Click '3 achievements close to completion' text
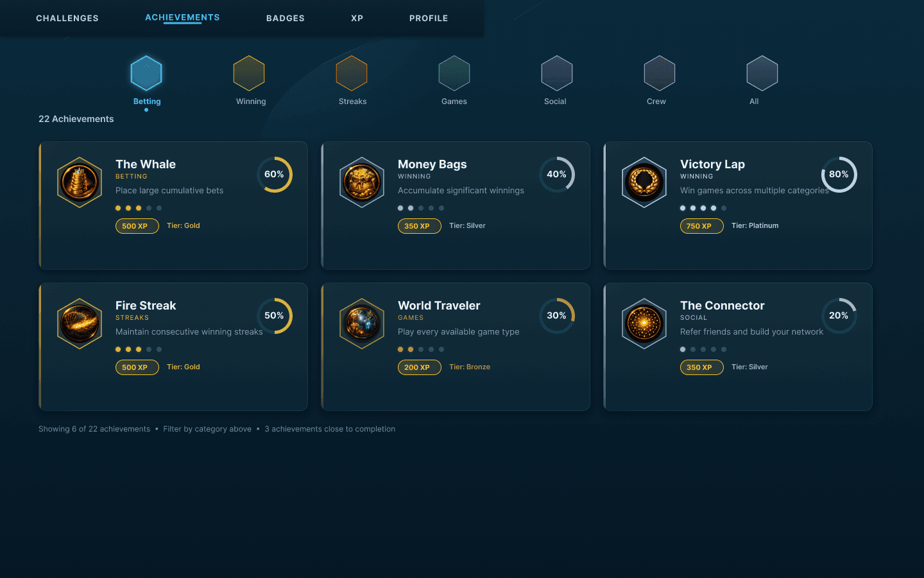The image size is (924, 578). pos(330,429)
